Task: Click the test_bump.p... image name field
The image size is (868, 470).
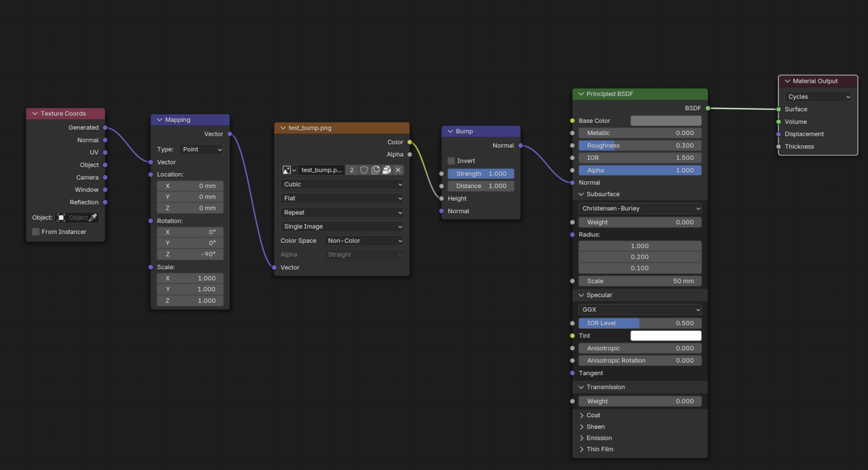Action: [321, 170]
